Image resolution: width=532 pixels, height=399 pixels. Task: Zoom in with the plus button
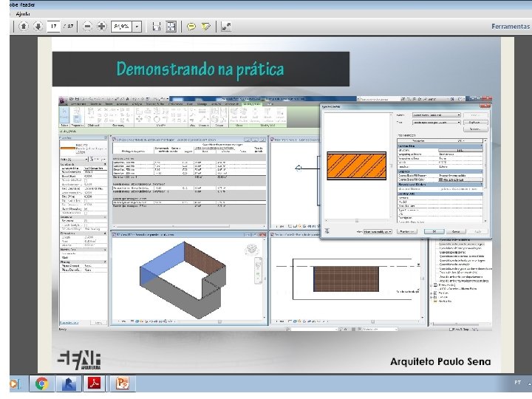click(101, 26)
